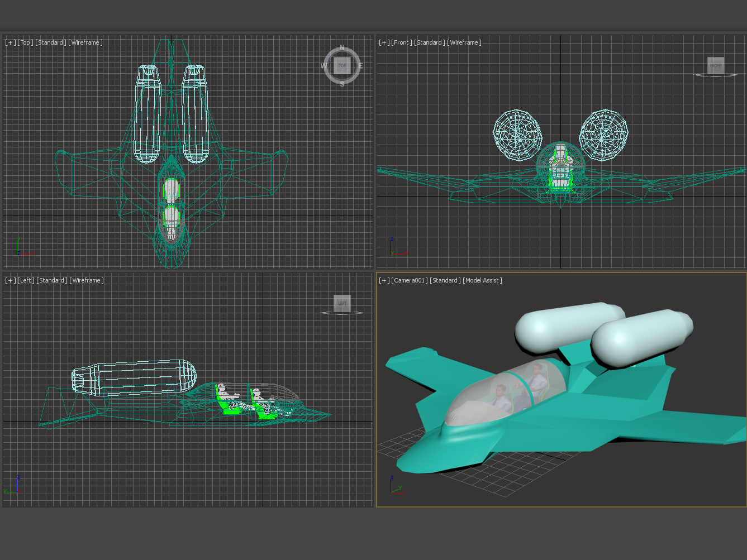Open the [+] menu of the Camera001 viewport
The image size is (747, 560).
384,280
